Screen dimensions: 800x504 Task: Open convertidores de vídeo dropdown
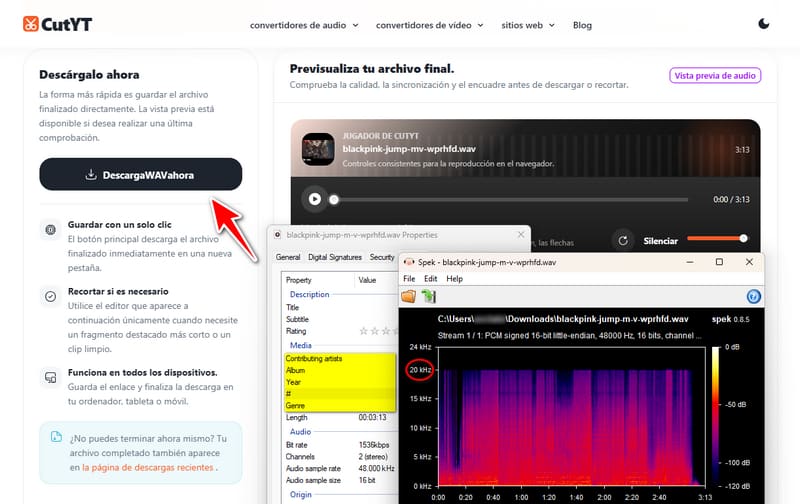(x=430, y=25)
